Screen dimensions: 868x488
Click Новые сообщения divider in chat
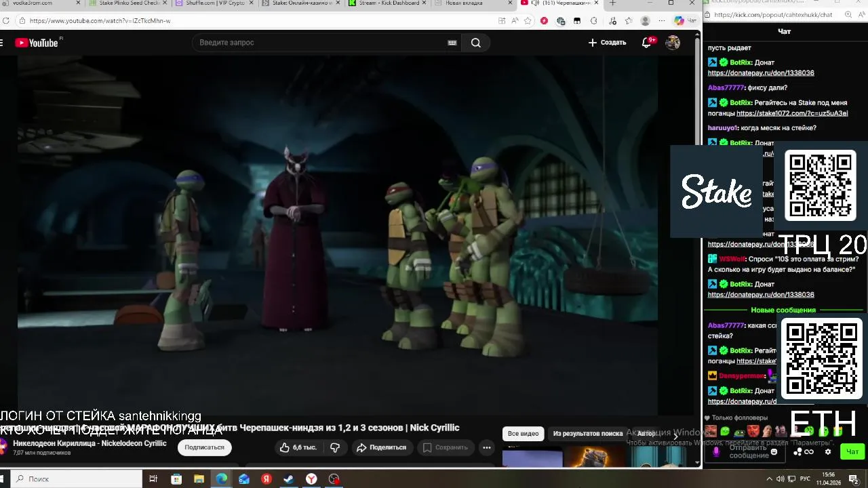(783, 310)
